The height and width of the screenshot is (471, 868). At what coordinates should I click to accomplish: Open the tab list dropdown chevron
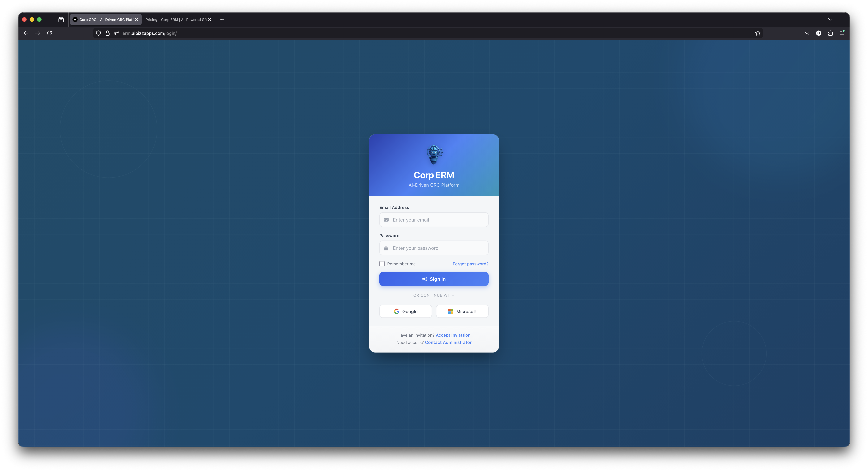point(830,19)
